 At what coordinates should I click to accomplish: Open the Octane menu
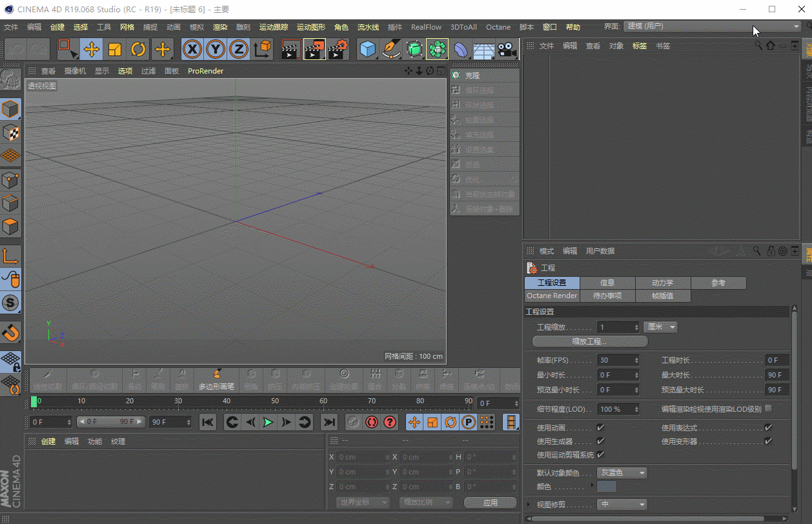(x=498, y=27)
